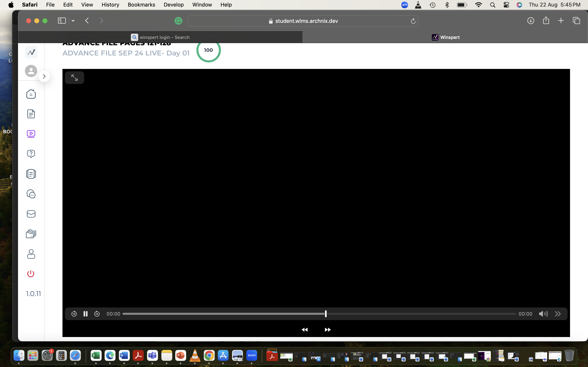Click the question mark help icon
The image size is (588, 367).
31,154
